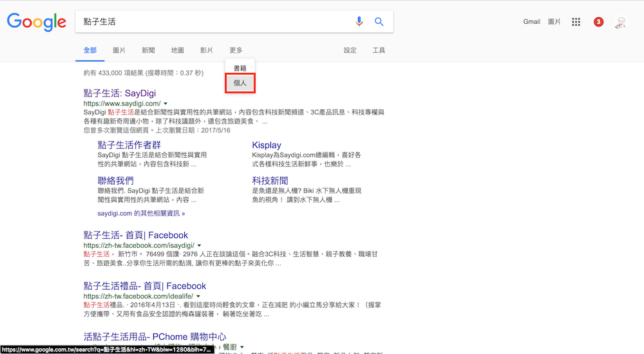Screen dimensions: 644x354
Task: Switch to the 地圖 search tab
Action: [177, 50]
